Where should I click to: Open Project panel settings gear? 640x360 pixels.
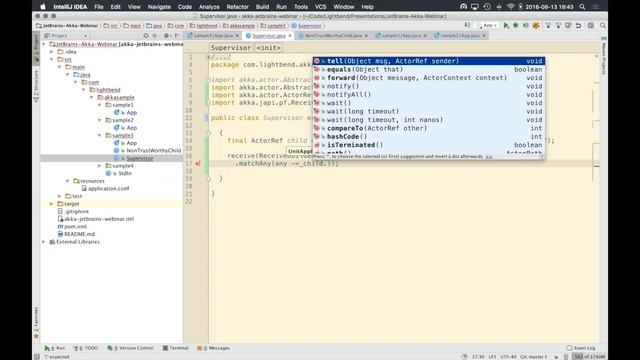[166, 36]
